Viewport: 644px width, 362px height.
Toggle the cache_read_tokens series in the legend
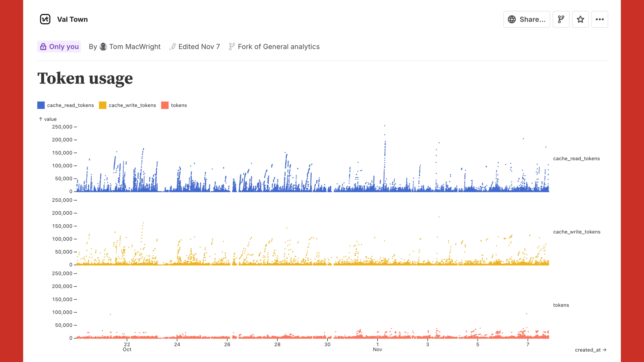click(41, 105)
